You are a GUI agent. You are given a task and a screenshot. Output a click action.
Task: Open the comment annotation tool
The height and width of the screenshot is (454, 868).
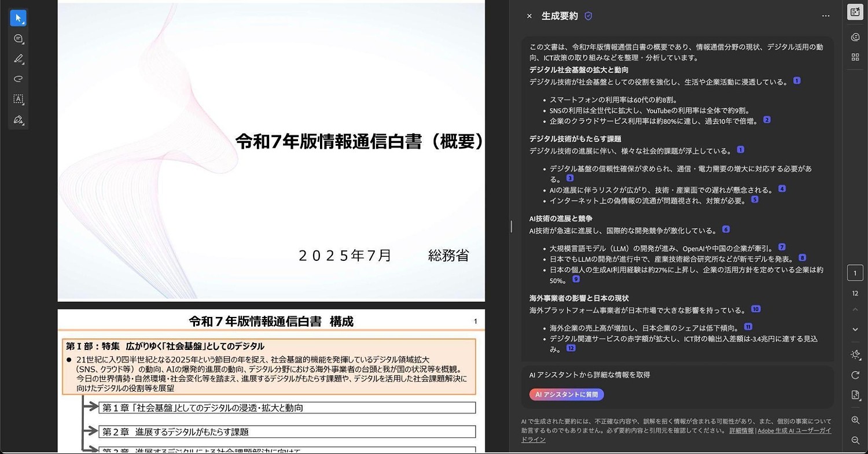click(x=18, y=38)
